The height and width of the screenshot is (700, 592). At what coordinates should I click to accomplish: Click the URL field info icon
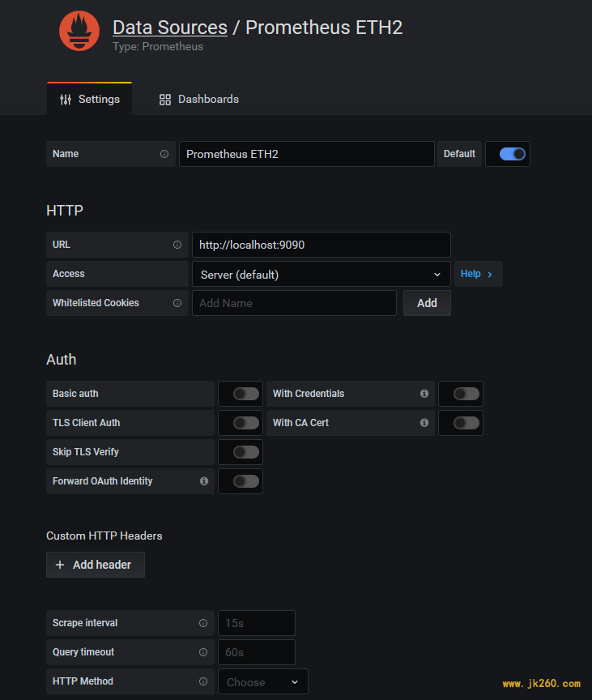(177, 245)
